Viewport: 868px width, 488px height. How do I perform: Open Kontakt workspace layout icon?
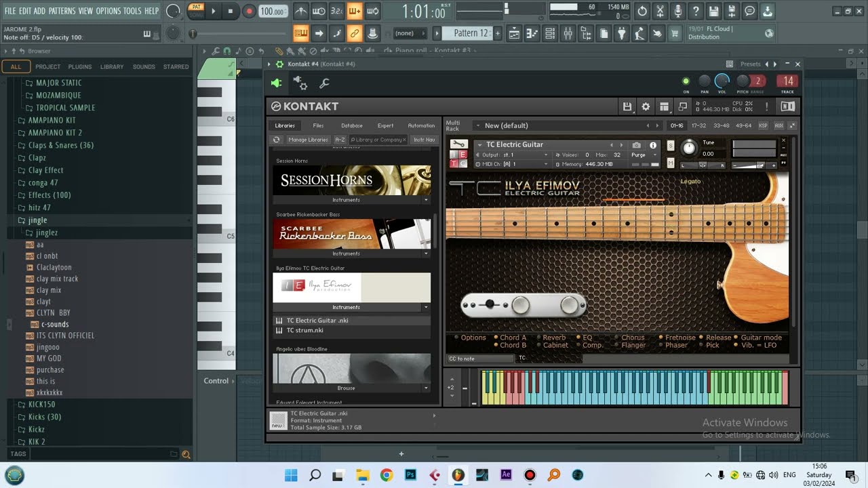[664, 106]
